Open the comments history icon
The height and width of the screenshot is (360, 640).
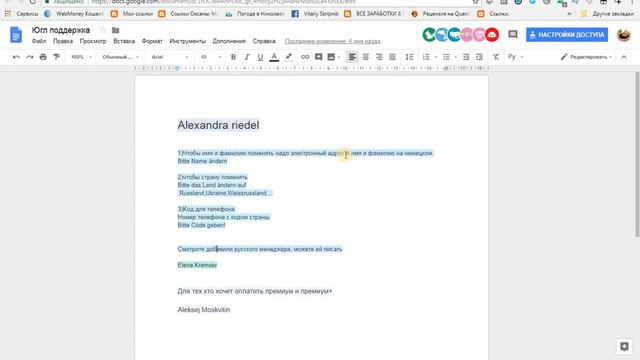[513, 35]
